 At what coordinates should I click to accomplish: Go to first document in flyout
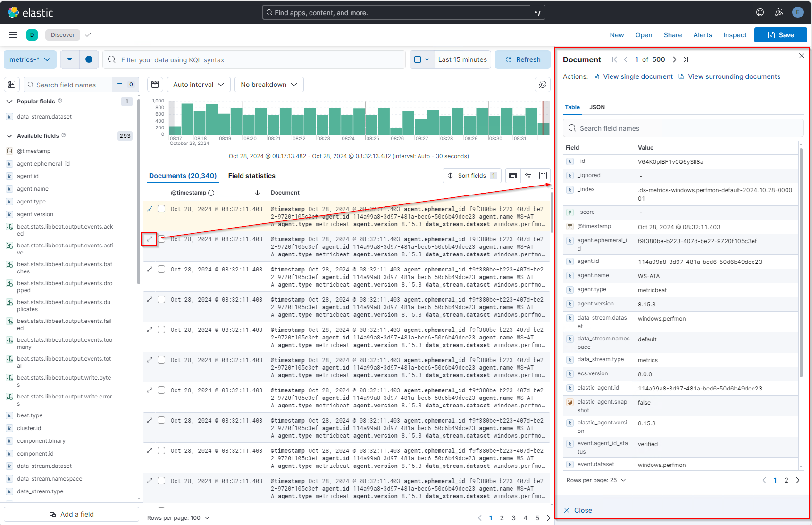coord(614,59)
